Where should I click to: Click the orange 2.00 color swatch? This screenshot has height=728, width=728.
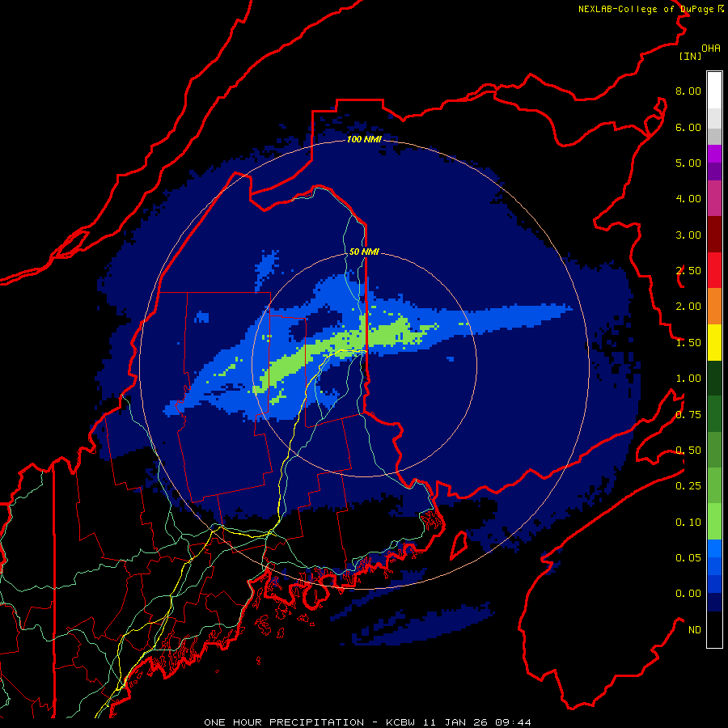point(714,307)
